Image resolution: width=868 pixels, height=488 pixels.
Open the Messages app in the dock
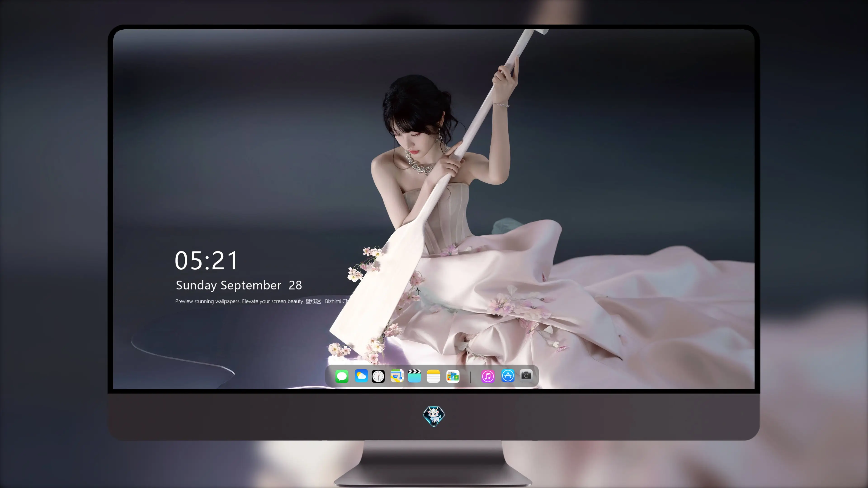342,376
